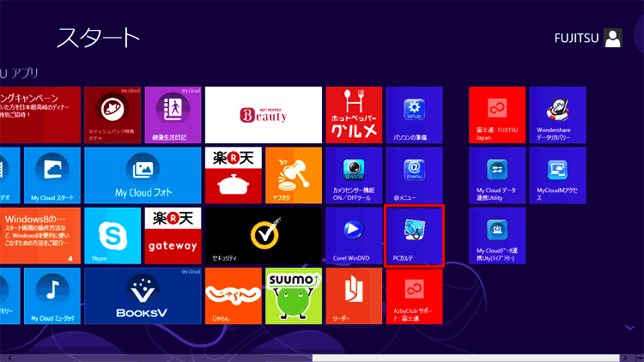The width and height of the screenshot is (644, 362).
Task: Open the My Cloud ミュージック tile
Action: pyautogui.click(x=52, y=296)
